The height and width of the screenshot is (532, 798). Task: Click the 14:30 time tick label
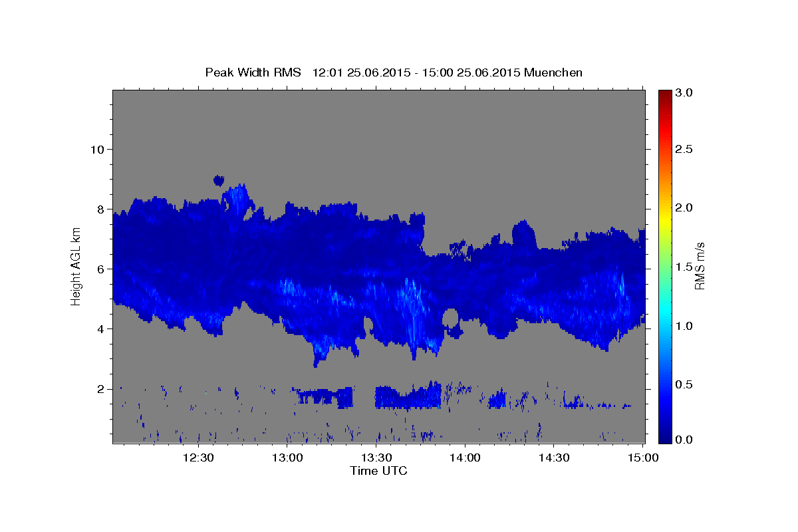coord(553,458)
